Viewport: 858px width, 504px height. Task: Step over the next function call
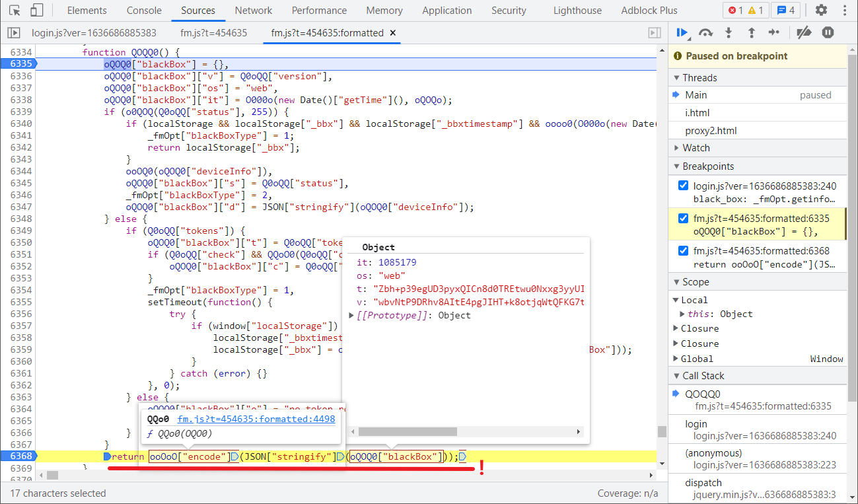[x=705, y=32]
